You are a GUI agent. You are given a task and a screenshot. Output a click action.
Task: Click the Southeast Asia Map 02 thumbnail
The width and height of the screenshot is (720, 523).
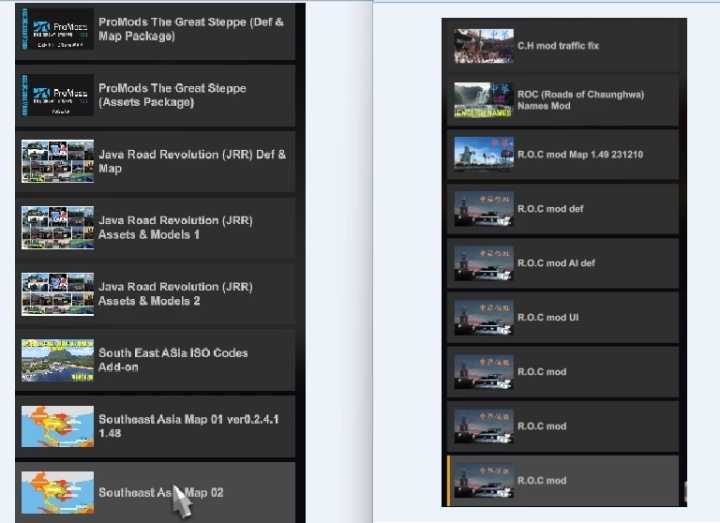(57, 492)
